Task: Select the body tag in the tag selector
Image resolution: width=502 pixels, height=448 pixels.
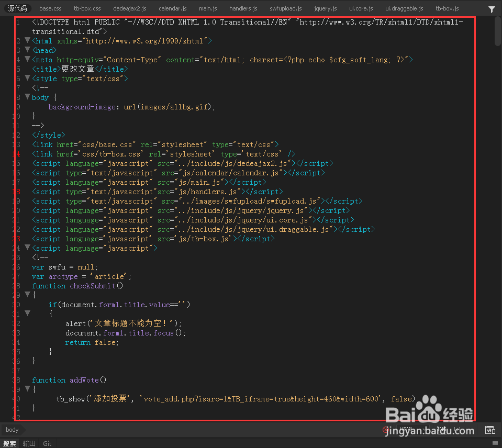Action: tap(12, 430)
